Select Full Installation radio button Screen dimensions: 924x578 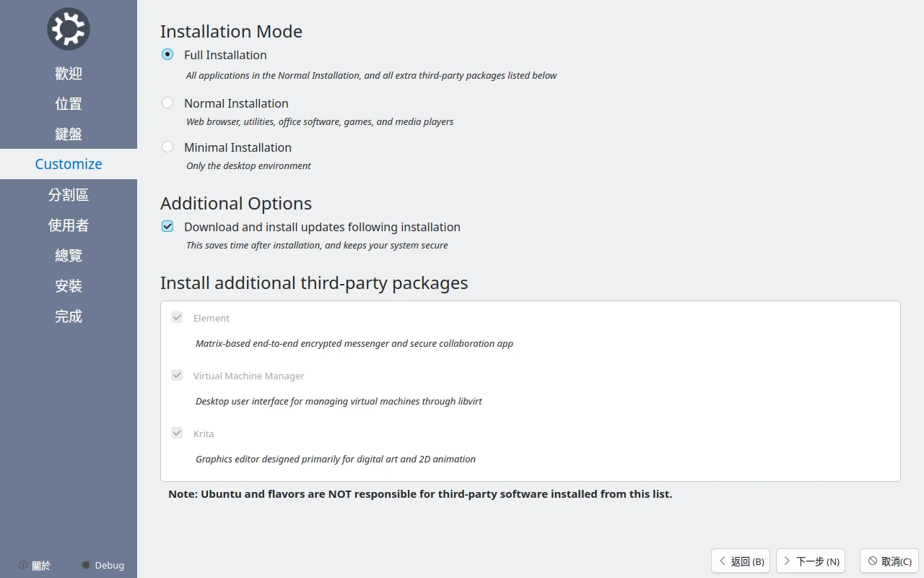coord(167,54)
